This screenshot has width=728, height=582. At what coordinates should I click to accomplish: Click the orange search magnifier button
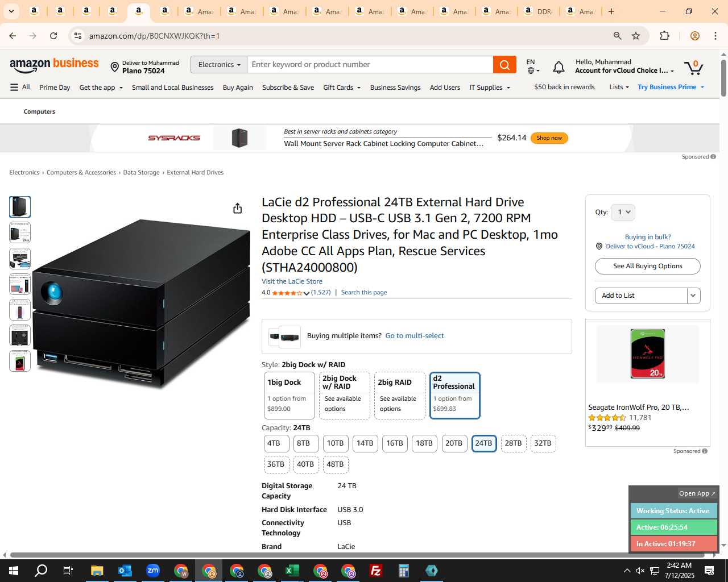[x=504, y=65]
